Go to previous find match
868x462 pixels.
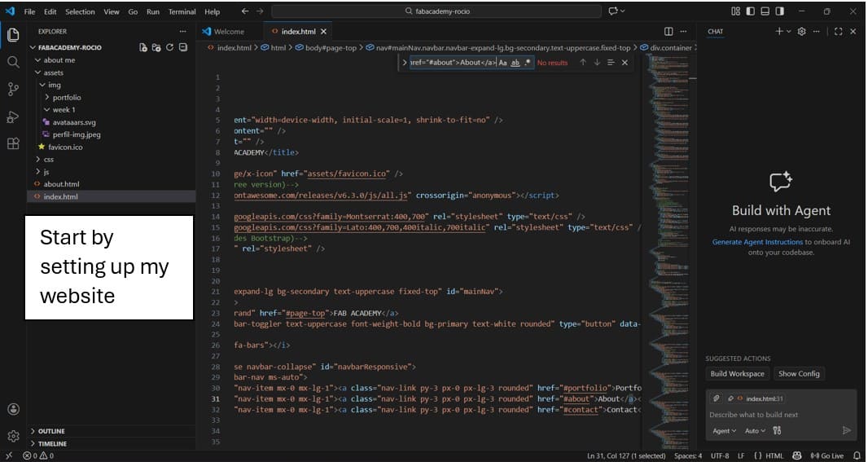click(583, 63)
